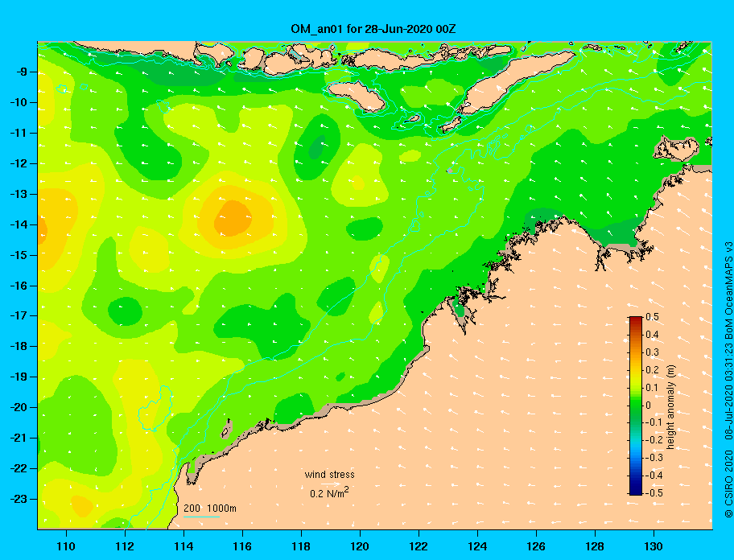
Task: Click longitude label 126 on the x-axis
Action: (x=536, y=546)
